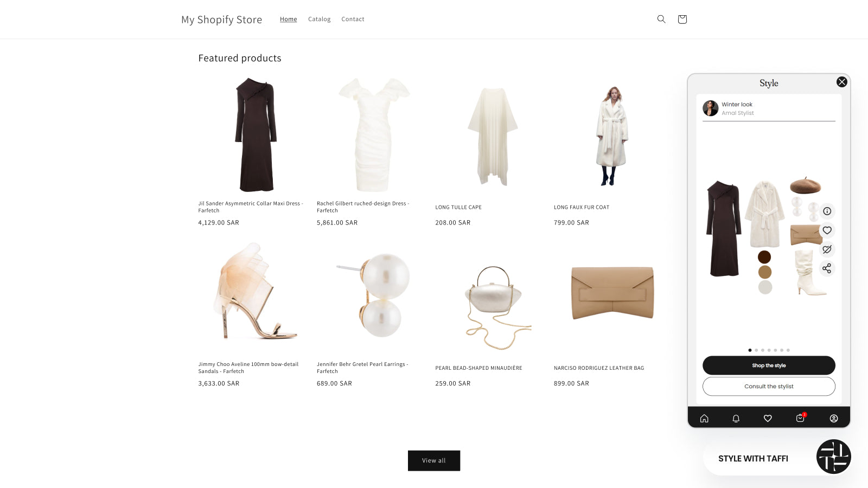
Task: Open the info icon on the Winter look
Action: tap(827, 211)
